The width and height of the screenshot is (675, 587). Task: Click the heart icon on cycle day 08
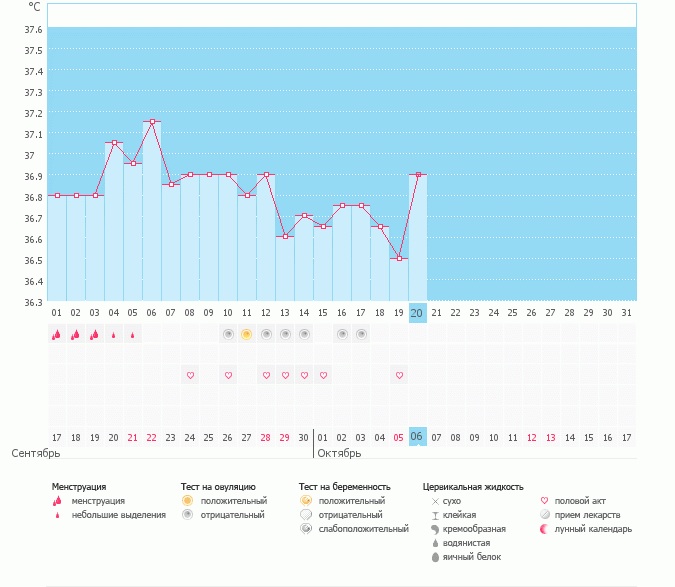tap(190, 375)
